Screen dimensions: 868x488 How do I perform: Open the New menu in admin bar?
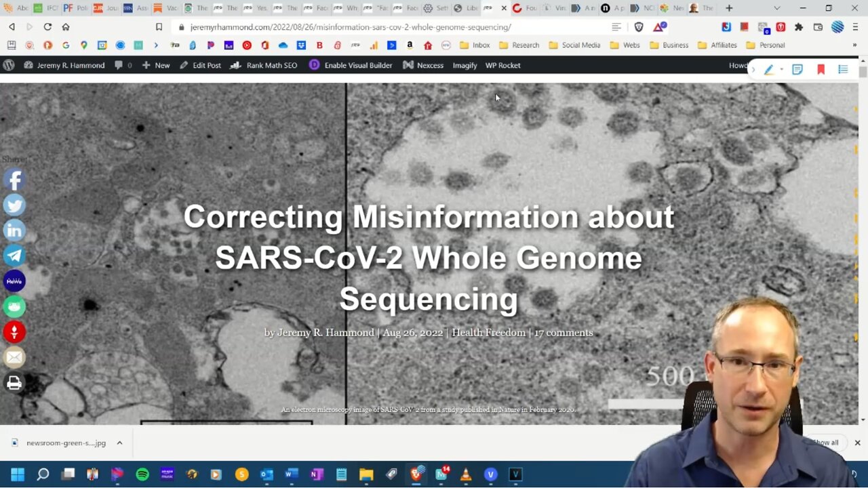(x=155, y=65)
